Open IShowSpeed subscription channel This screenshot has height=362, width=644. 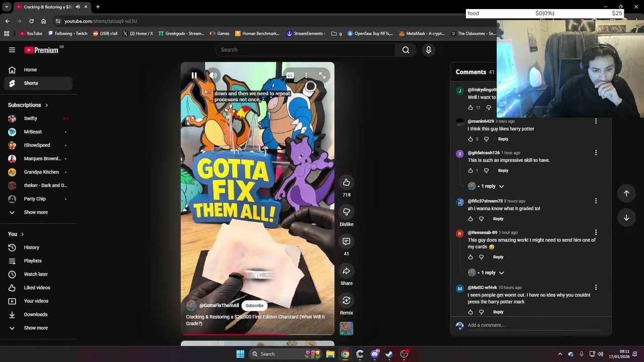click(x=38, y=145)
